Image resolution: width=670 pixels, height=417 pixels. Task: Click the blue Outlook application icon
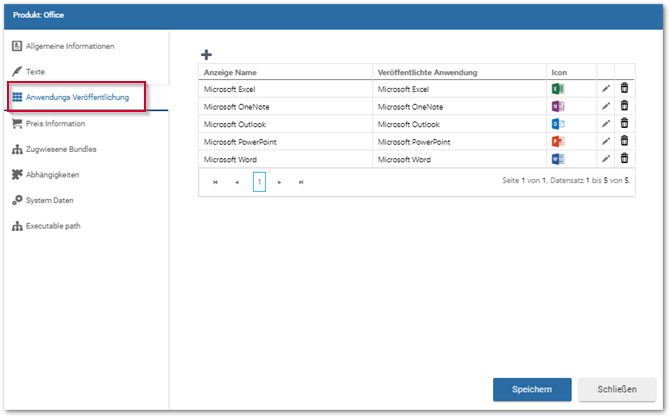point(558,124)
